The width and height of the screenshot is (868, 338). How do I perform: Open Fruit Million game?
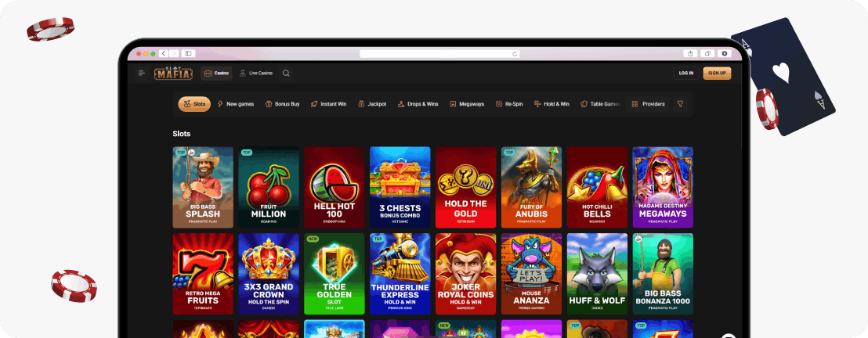269,188
